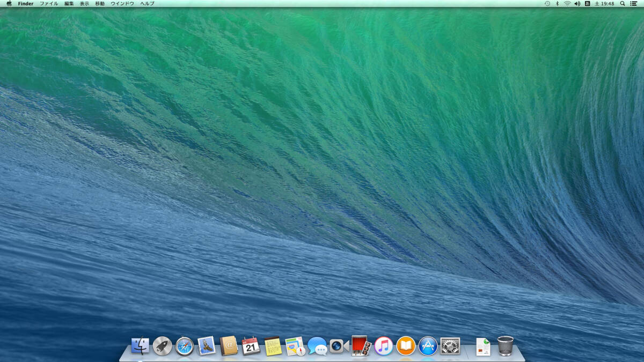Launch iTunes music note icon
Viewport: 644px width, 362px height.
tap(384, 346)
